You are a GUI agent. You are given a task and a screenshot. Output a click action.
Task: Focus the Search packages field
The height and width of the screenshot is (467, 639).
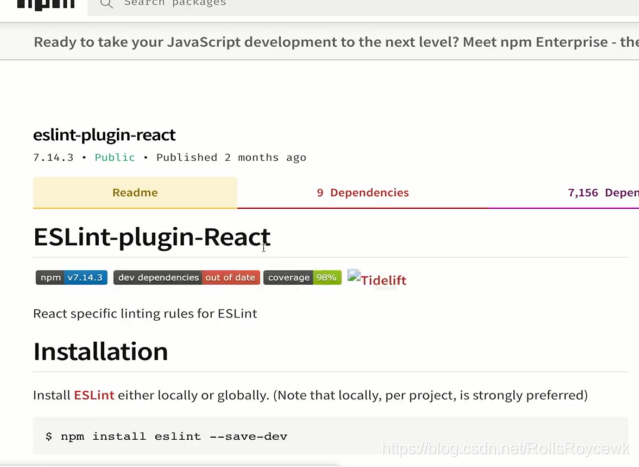pyautogui.click(x=363, y=6)
